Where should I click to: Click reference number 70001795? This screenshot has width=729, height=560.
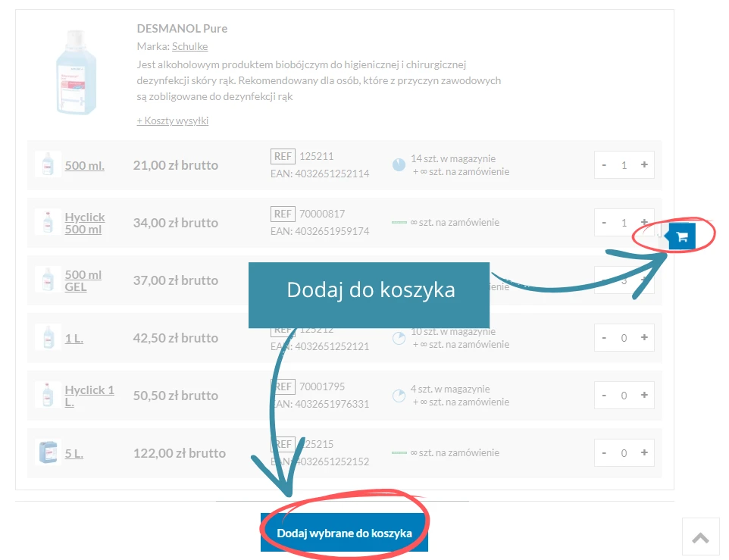[322, 386]
